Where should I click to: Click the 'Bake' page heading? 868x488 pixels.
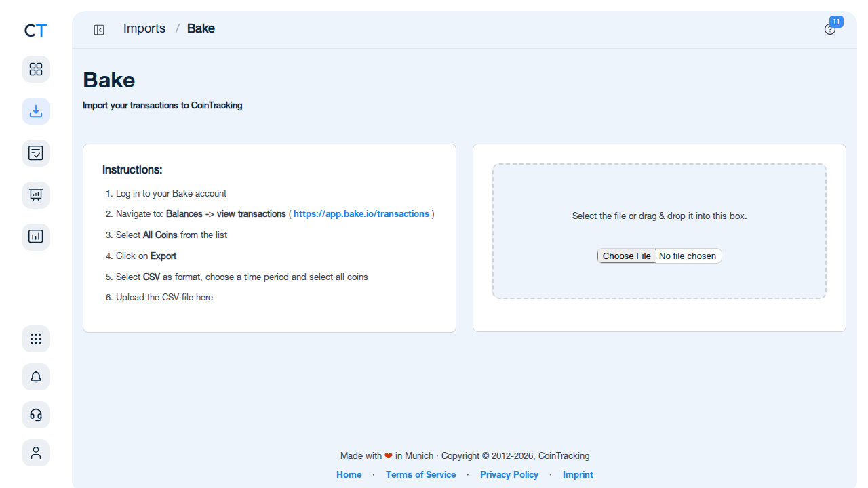point(108,80)
